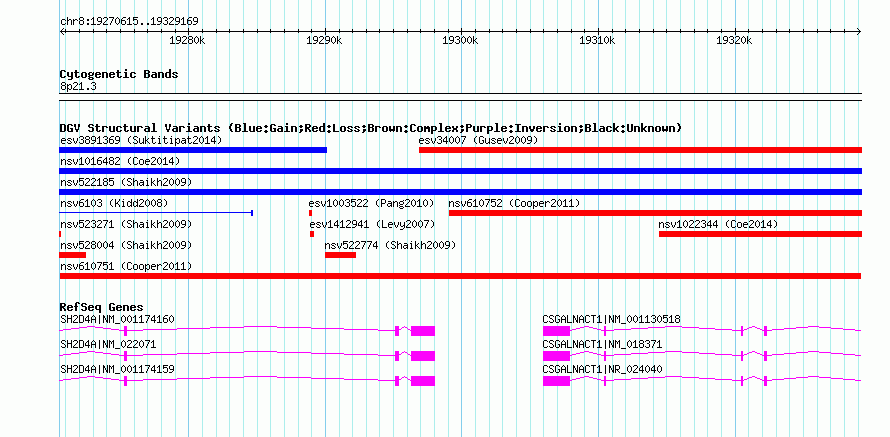Click the 19290k ruler tick label
The image size is (890, 437).
(x=324, y=41)
